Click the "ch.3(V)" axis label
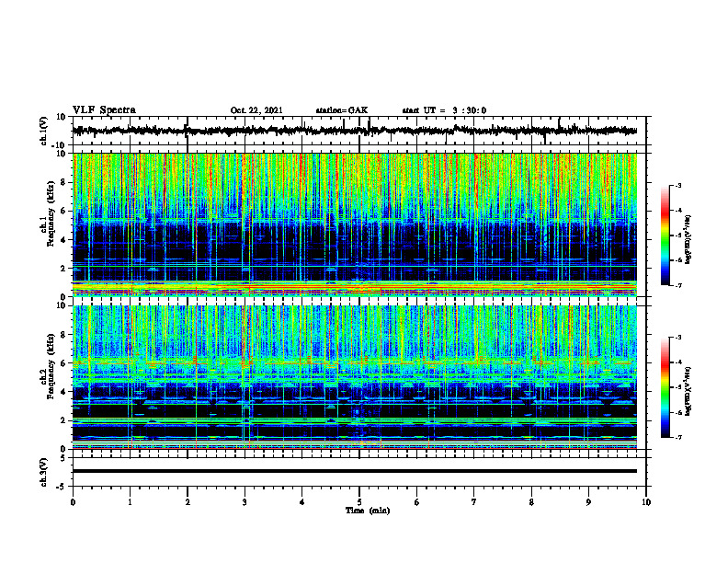 [x=44, y=472]
